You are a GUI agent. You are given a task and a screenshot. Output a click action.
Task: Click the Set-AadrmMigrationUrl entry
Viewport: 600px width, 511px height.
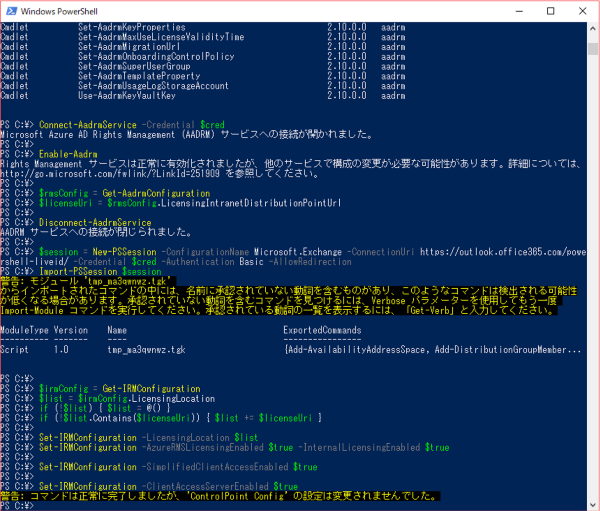129,47
